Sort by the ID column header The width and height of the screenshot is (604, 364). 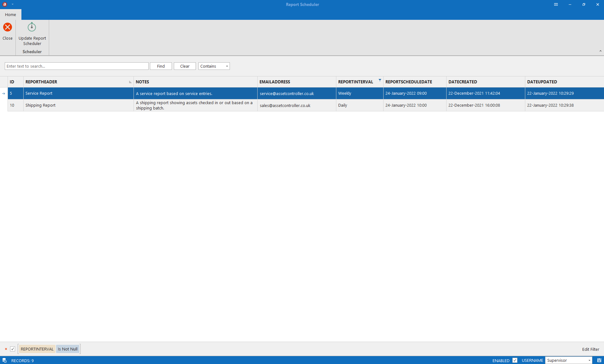[15, 82]
